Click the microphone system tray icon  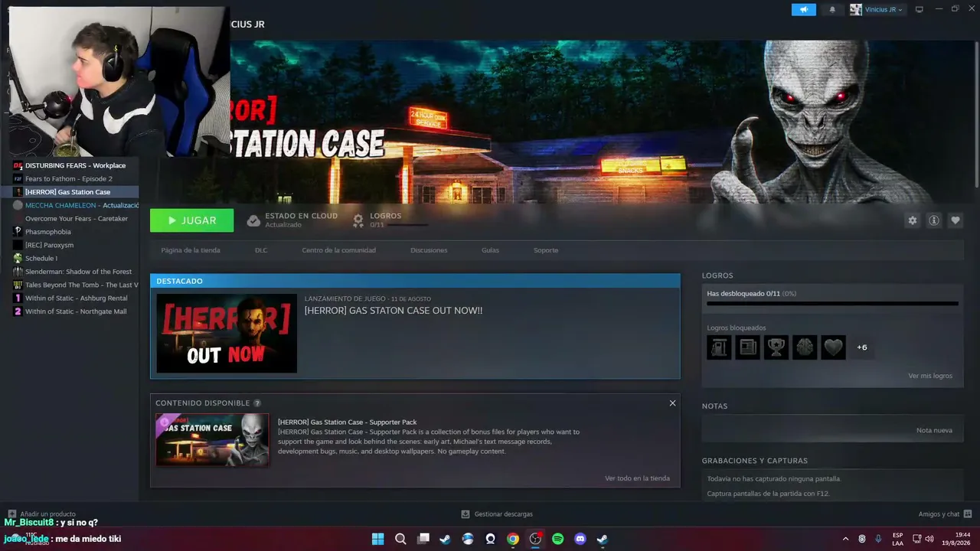click(878, 539)
